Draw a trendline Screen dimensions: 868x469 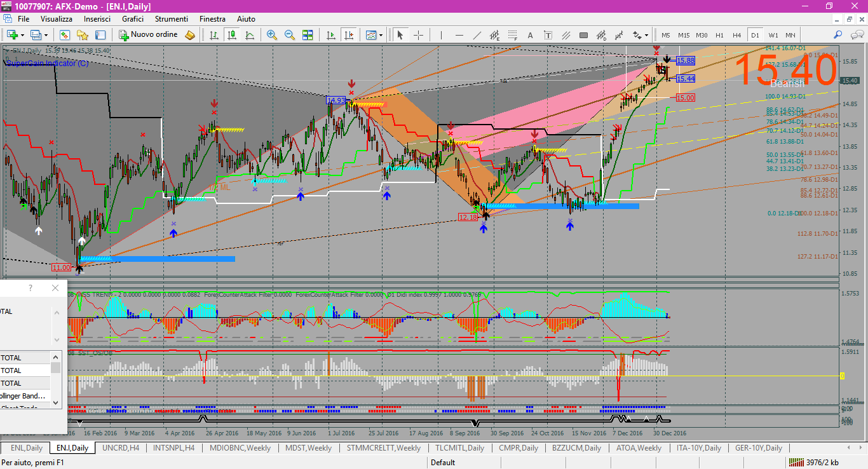477,35
